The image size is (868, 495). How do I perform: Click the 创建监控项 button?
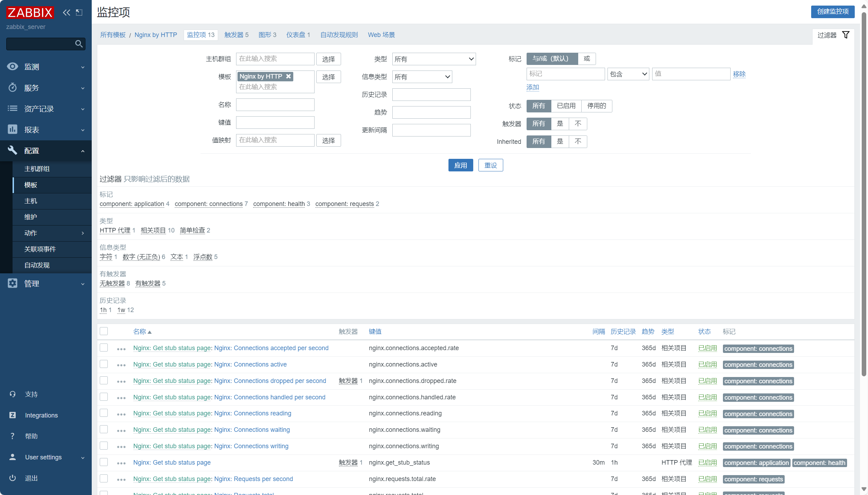832,12
